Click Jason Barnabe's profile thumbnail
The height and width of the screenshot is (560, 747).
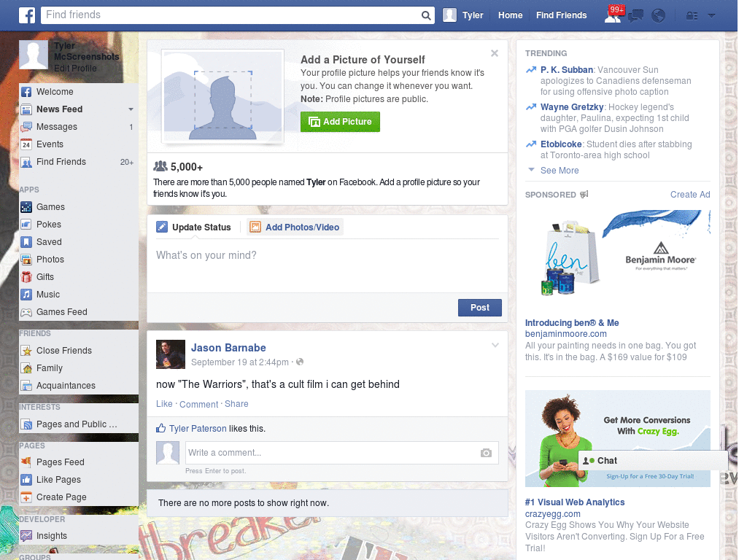click(171, 355)
